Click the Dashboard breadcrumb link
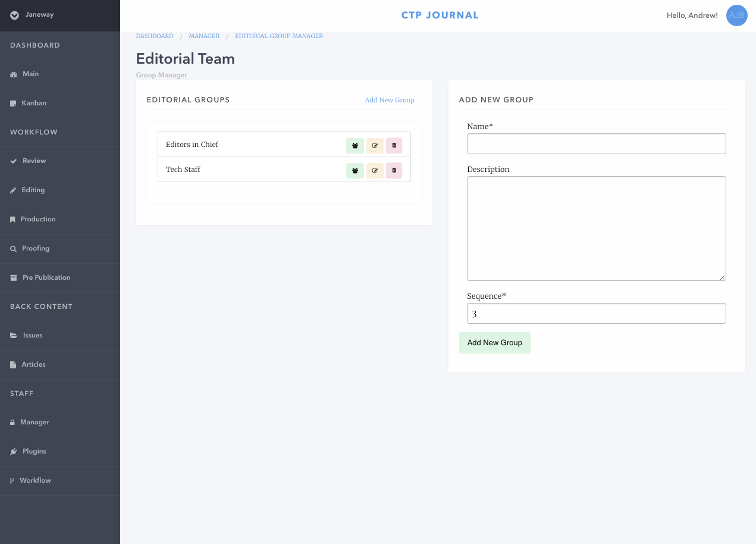Screen dimensions: 756x544 tap(155, 36)
